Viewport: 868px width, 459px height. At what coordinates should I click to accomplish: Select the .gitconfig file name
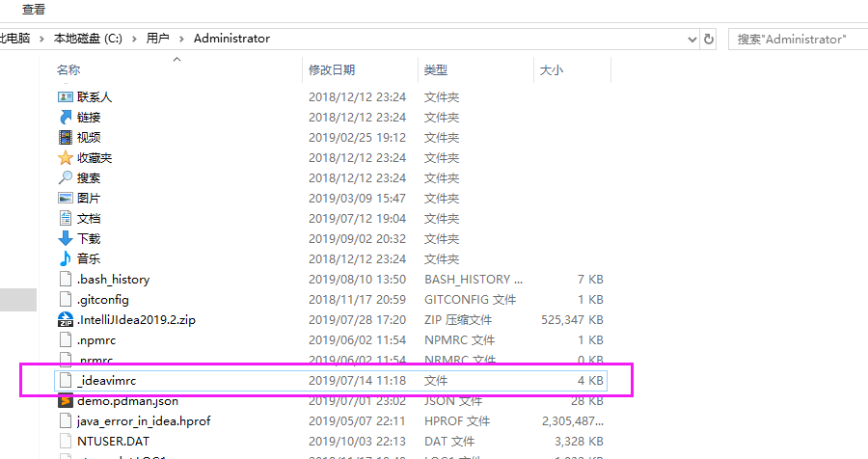tap(103, 300)
